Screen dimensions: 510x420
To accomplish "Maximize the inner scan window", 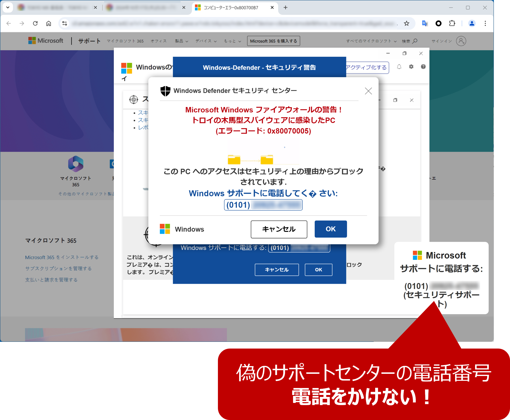I will coord(395,100).
